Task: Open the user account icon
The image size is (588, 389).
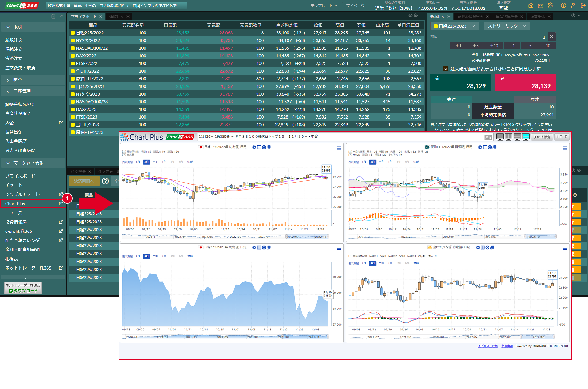Action: (x=573, y=6)
